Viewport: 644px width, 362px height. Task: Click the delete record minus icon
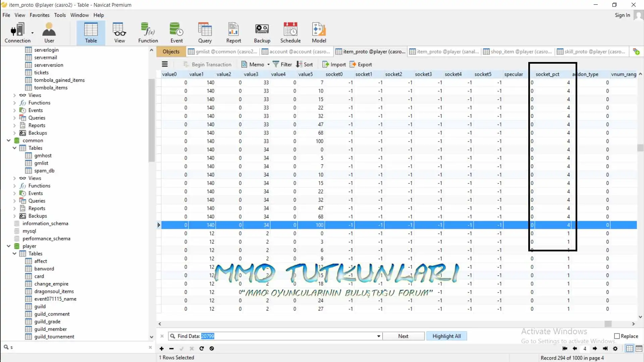point(171,349)
